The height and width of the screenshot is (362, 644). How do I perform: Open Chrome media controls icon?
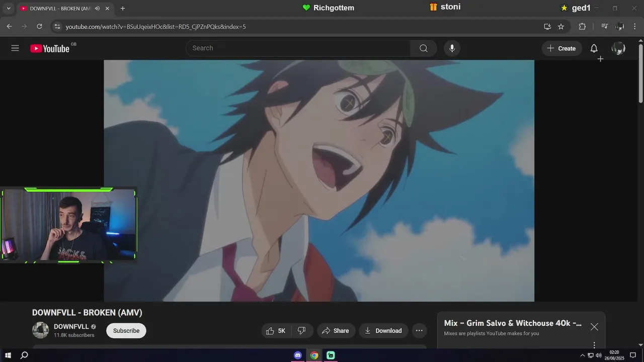point(605,26)
